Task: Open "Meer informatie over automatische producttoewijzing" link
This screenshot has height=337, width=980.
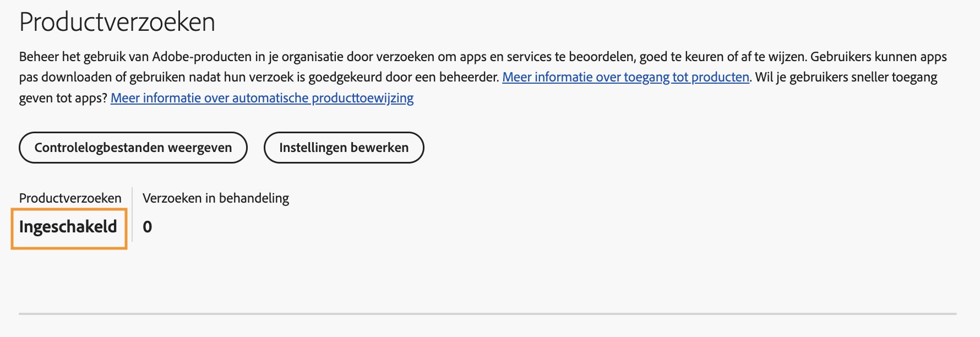Action: pos(263,98)
